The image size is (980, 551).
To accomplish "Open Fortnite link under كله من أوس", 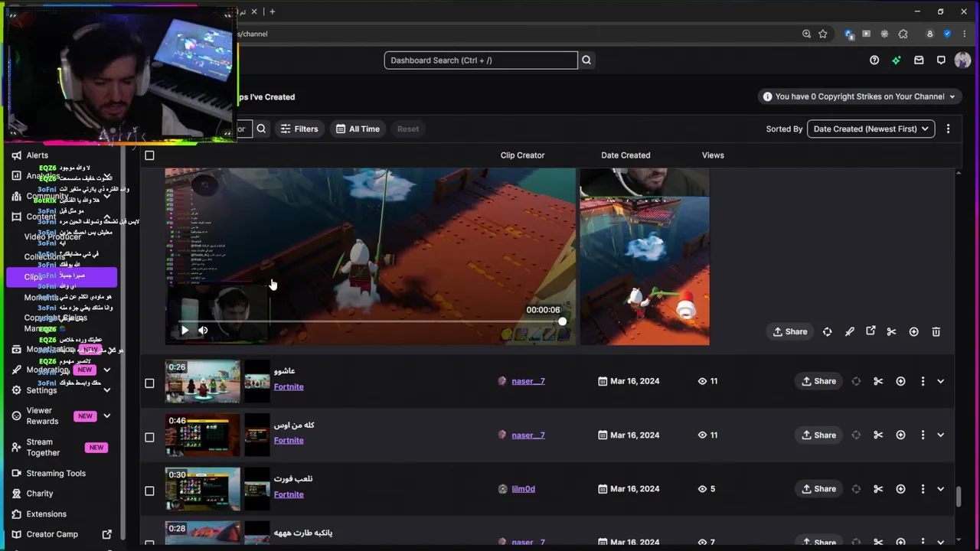I will pyautogui.click(x=289, y=440).
